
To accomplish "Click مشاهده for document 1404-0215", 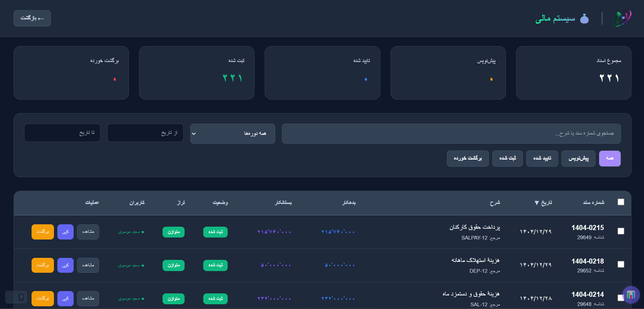I will click(x=88, y=232).
